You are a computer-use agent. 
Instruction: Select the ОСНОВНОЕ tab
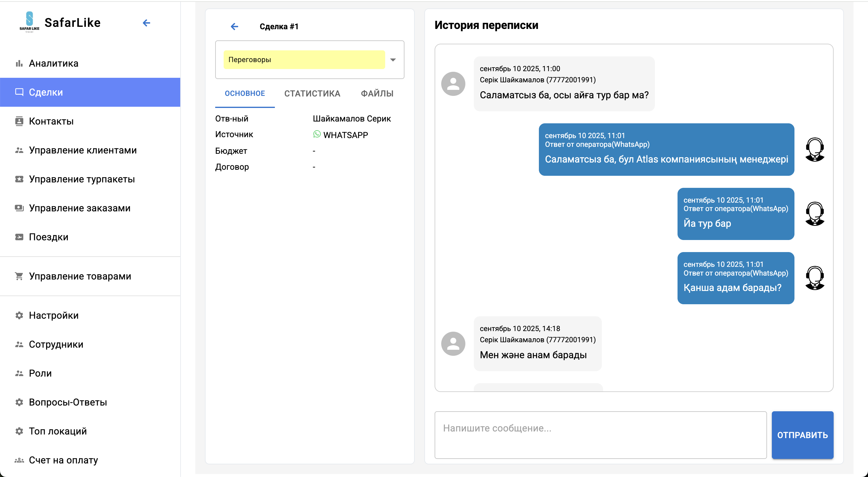pyautogui.click(x=245, y=93)
